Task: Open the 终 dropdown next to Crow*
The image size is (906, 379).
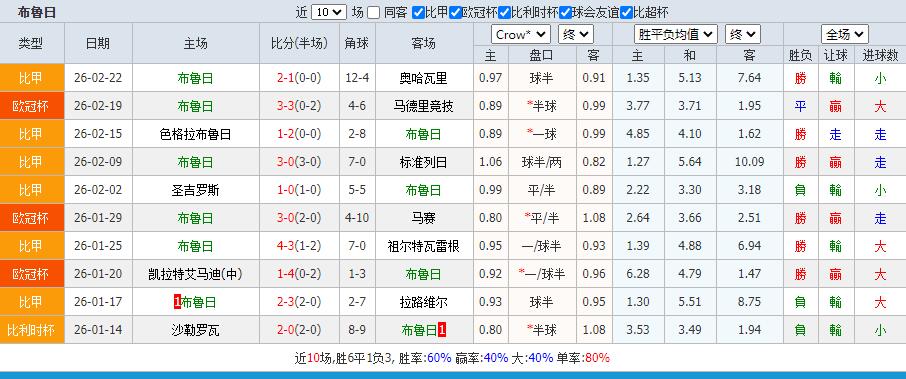Action: point(576,35)
